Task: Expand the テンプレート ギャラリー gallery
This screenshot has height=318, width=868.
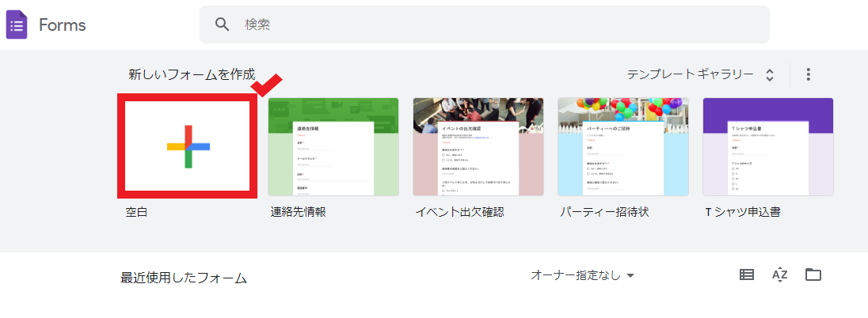Action: click(700, 74)
